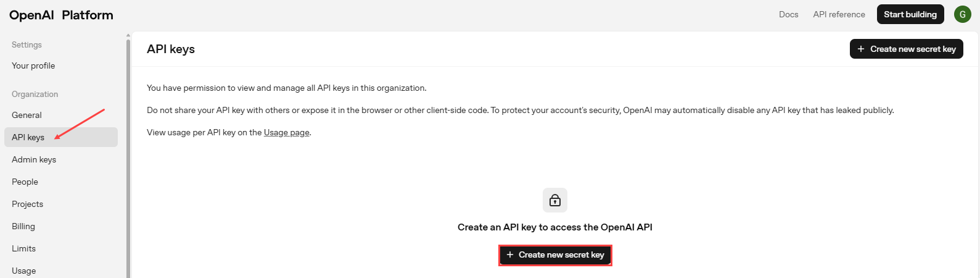Follow the Usage page link
Image resolution: width=980 pixels, height=278 pixels.
(287, 132)
